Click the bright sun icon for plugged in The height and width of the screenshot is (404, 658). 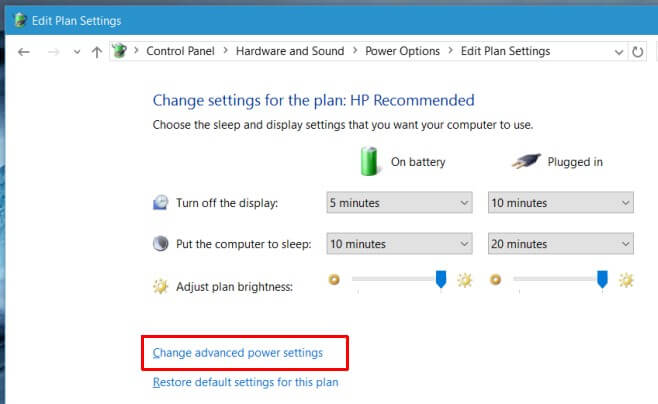[x=626, y=280]
